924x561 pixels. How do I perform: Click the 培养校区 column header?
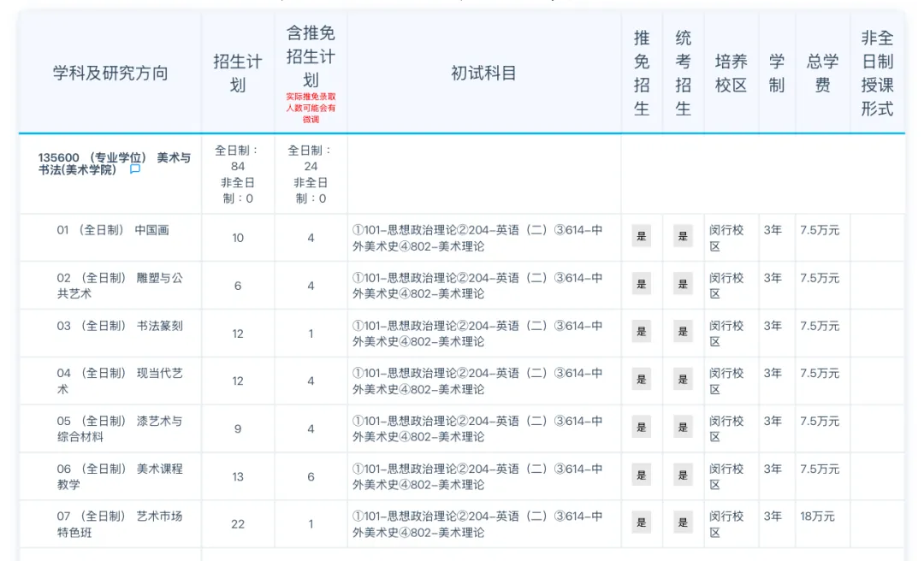pyautogui.click(x=731, y=73)
